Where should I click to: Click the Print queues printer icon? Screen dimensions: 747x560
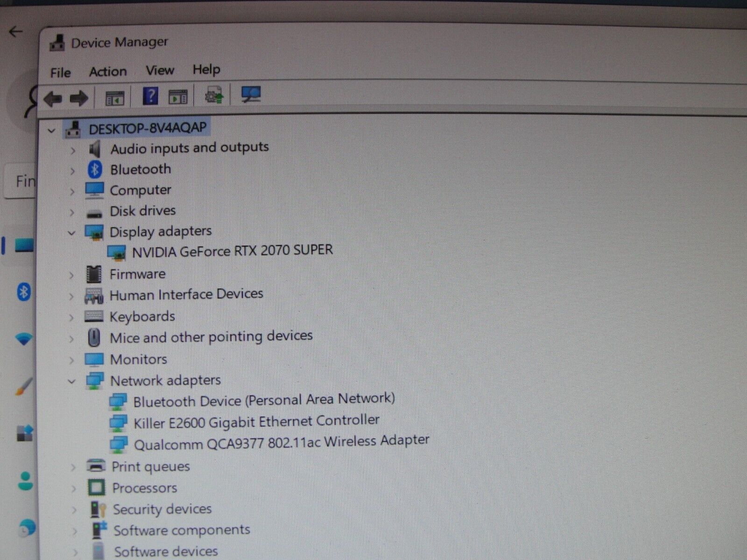(96, 466)
